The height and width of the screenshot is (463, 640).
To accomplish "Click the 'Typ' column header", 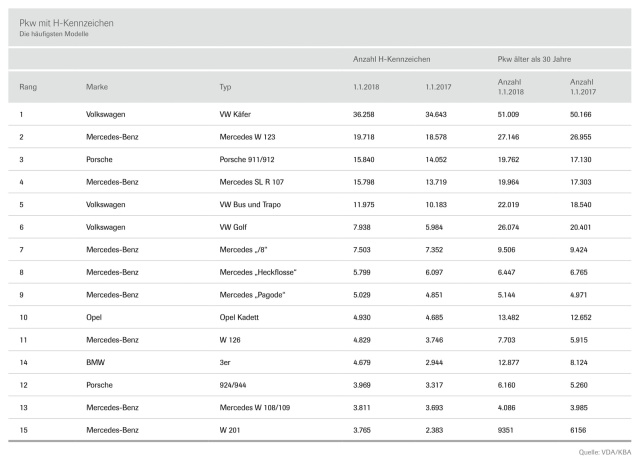I will [225, 87].
